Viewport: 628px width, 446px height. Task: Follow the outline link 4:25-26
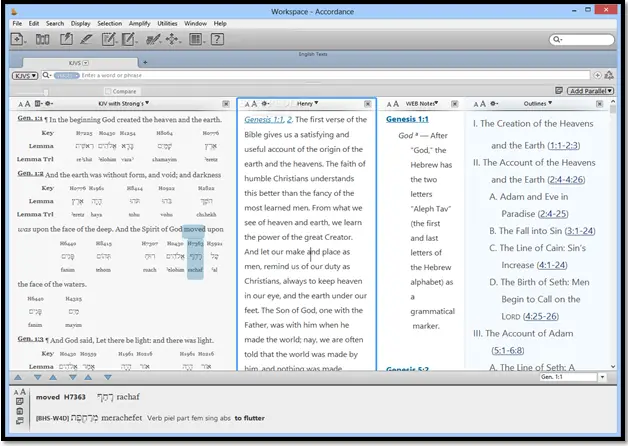[541, 316]
